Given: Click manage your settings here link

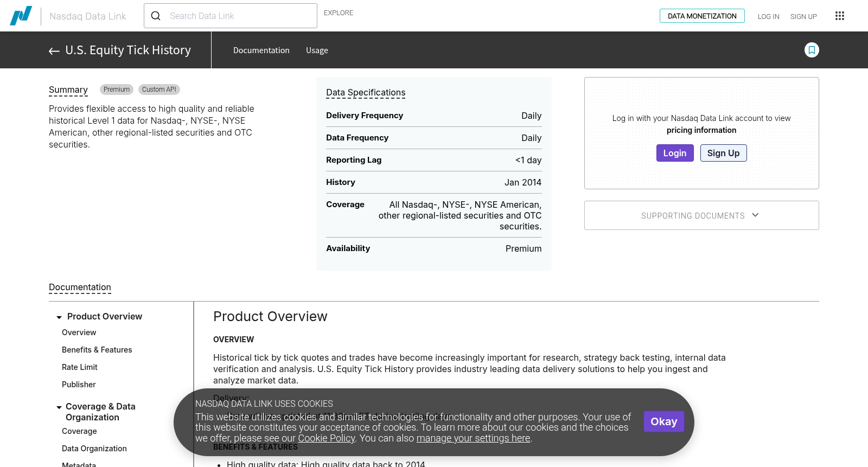Looking at the screenshot, I should (474, 438).
